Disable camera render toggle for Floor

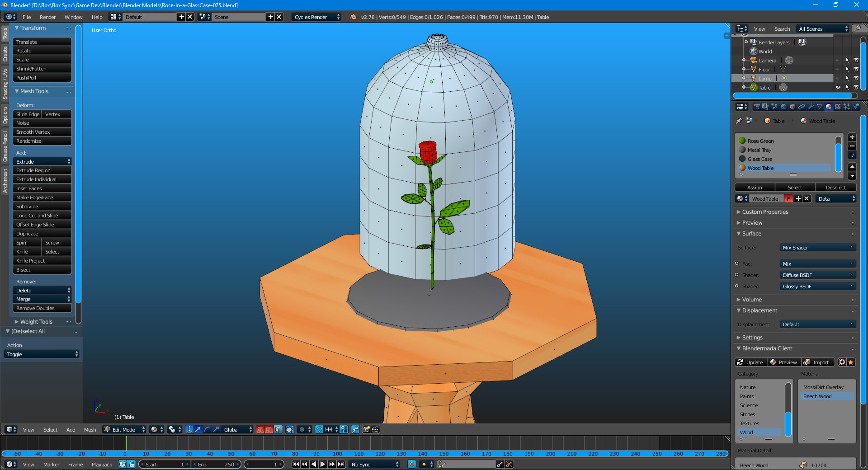coord(856,69)
